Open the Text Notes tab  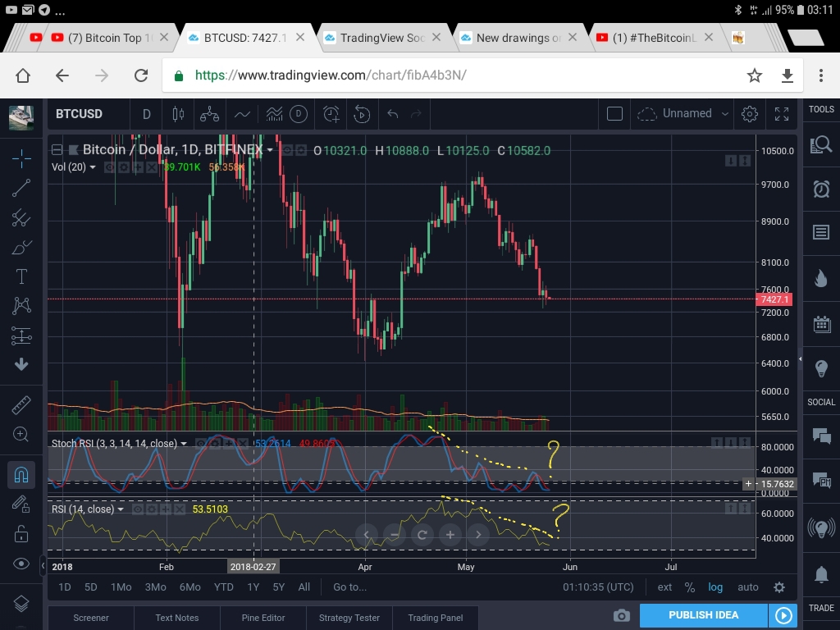[177, 618]
